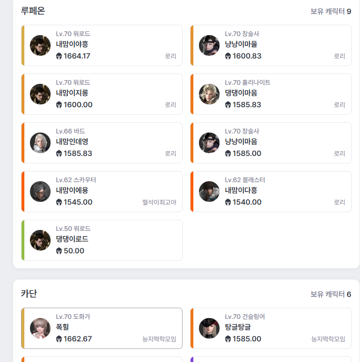Select the 블래스터 portrait at 1540.00

tap(209, 191)
